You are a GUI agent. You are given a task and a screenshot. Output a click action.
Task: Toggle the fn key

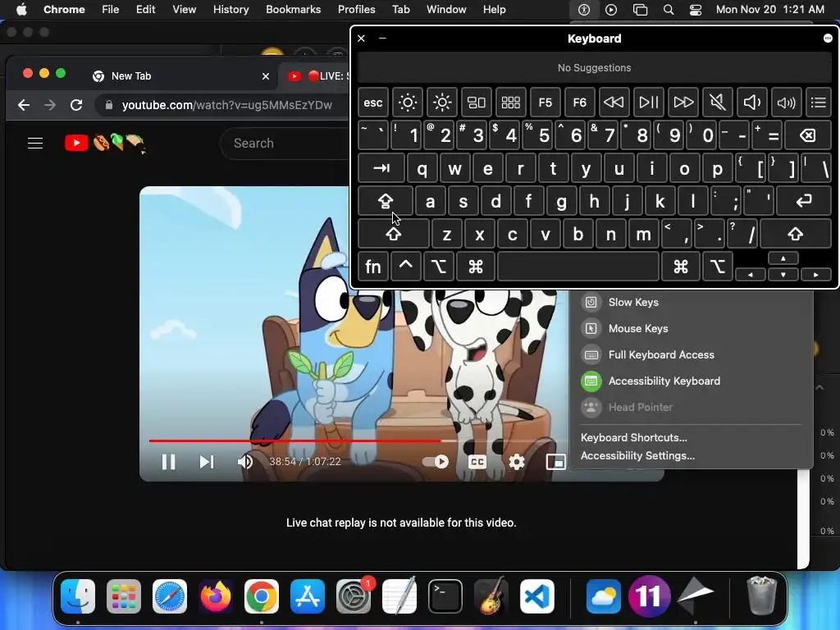click(x=373, y=267)
